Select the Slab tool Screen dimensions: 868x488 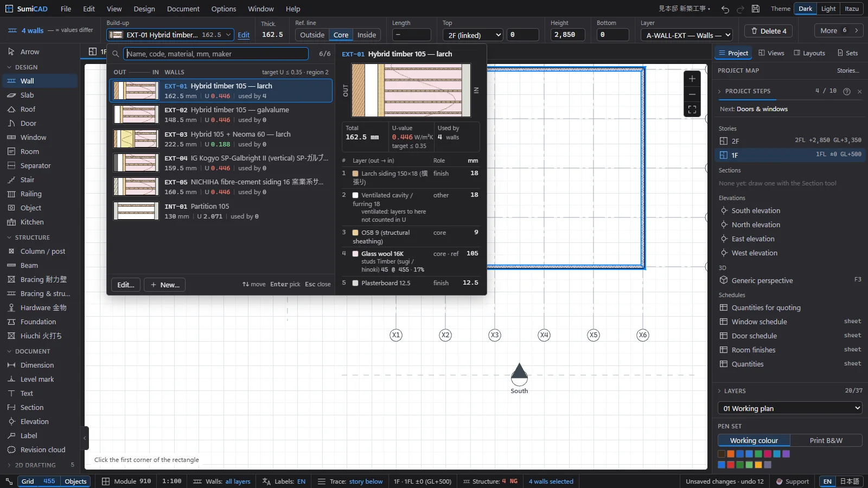pyautogui.click(x=39, y=95)
